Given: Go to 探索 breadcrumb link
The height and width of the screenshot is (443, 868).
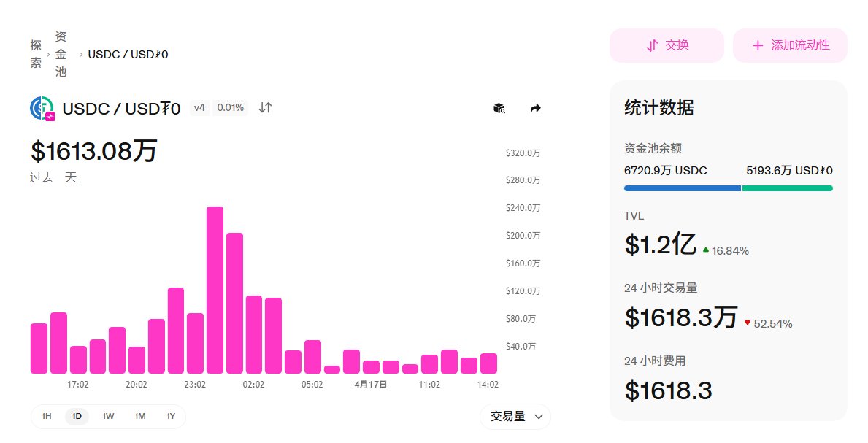Looking at the screenshot, I should pyautogui.click(x=36, y=54).
